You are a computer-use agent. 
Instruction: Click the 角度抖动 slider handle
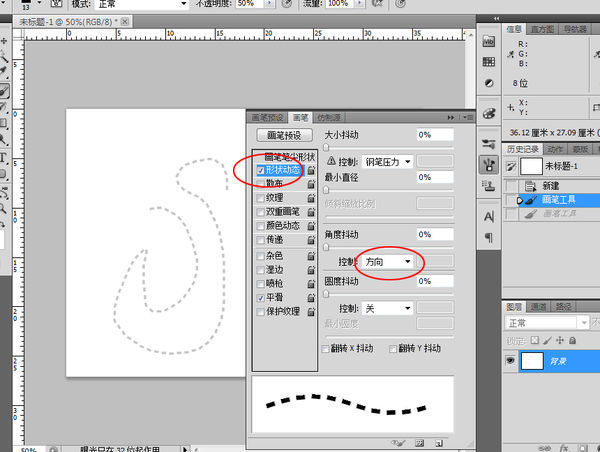click(326, 247)
